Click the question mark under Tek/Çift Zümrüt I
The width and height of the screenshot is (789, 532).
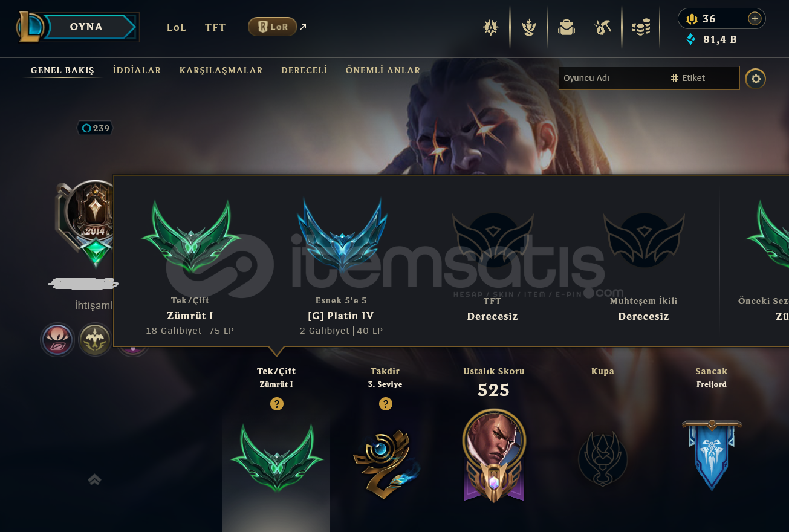(277, 404)
